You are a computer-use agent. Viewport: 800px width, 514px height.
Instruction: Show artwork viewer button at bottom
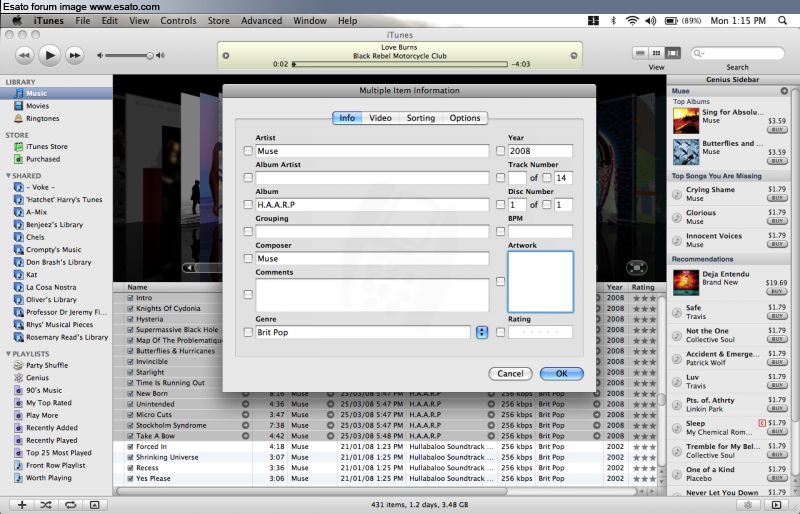click(x=94, y=504)
